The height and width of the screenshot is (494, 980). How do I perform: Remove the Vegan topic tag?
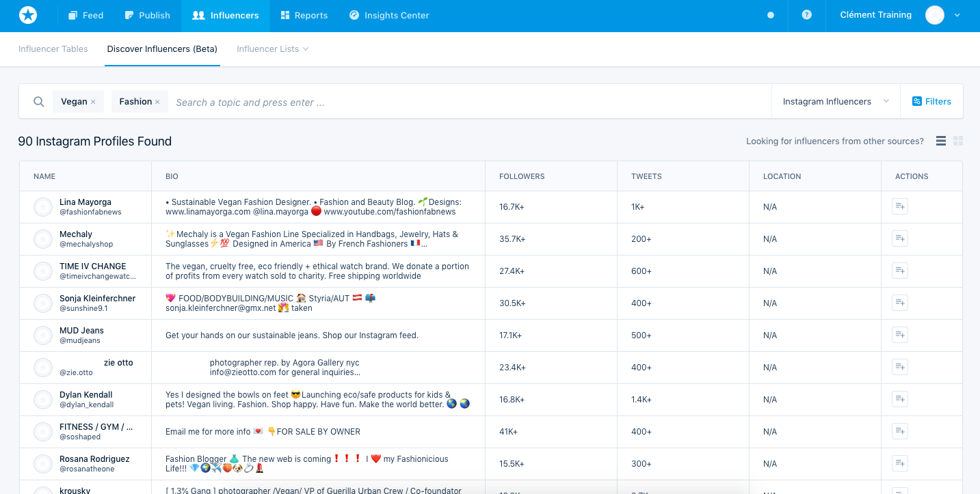pyautogui.click(x=93, y=102)
